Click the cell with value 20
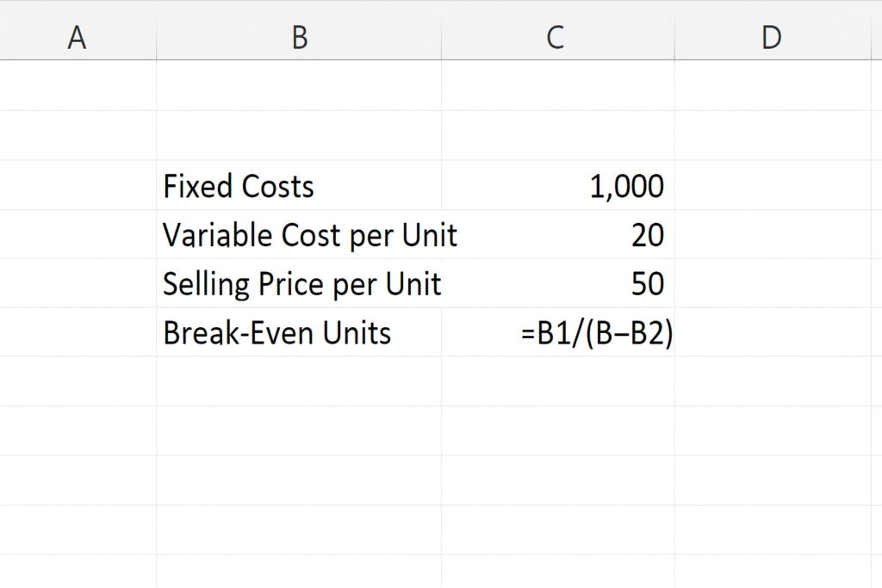The height and width of the screenshot is (588, 882). pyautogui.click(x=557, y=235)
